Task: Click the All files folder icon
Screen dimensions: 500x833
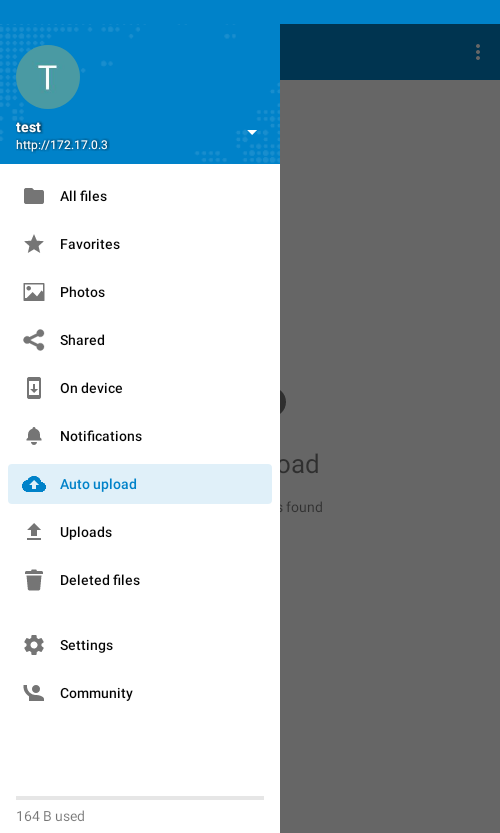Action: coord(34,196)
